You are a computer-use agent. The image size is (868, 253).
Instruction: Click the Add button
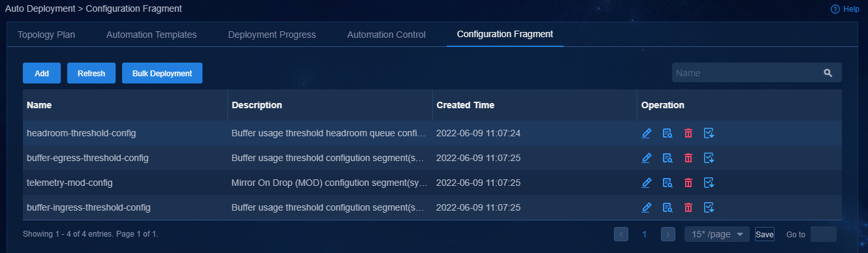tap(42, 73)
